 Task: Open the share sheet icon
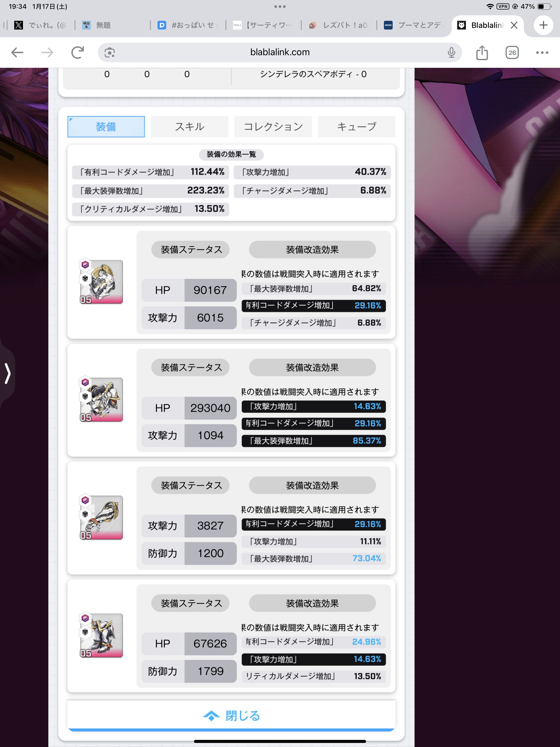(x=482, y=52)
